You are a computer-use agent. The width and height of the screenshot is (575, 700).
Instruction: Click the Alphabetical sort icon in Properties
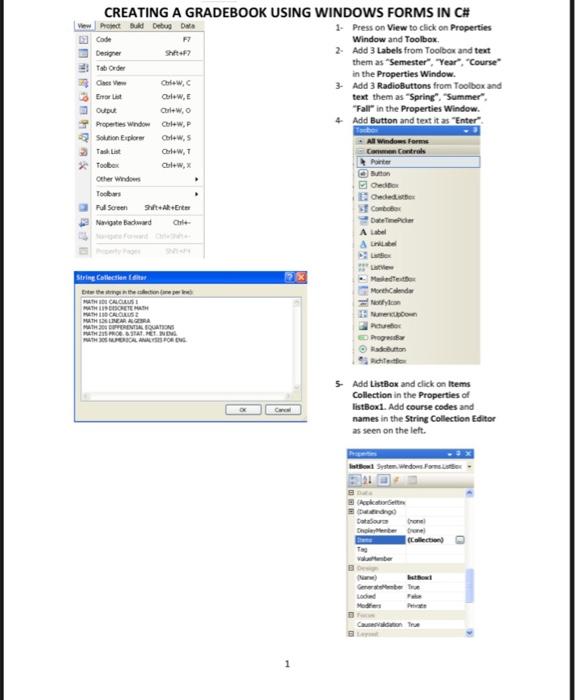click(x=367, y=480)
